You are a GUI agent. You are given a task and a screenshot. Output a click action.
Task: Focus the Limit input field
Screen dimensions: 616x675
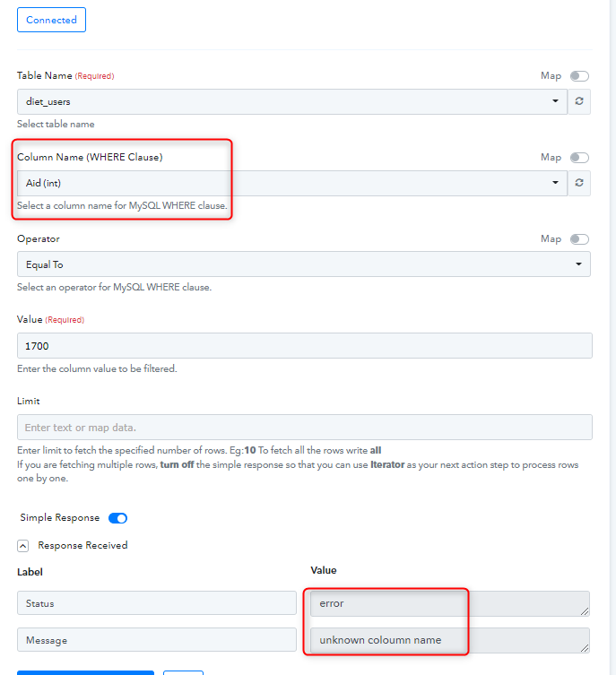(x=305, y=427)
